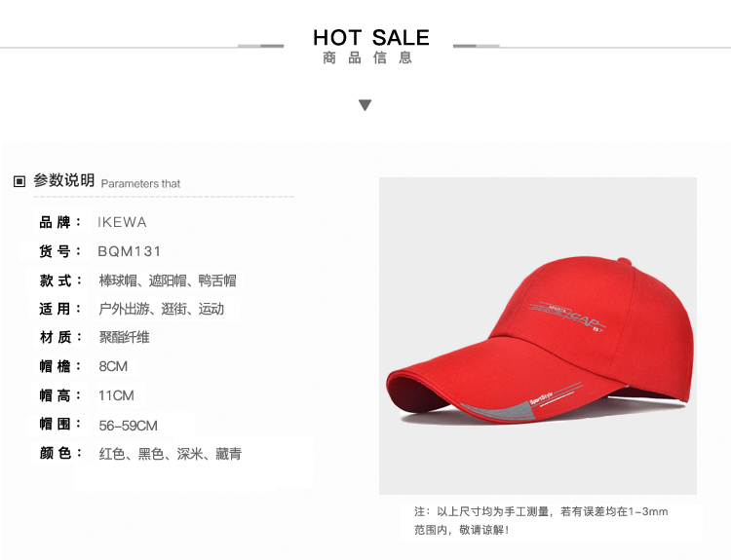The height and width of the screenshot is (560, 731).
Task: Click the 商品信息 subtitle
Action: [x=367, y=57]
